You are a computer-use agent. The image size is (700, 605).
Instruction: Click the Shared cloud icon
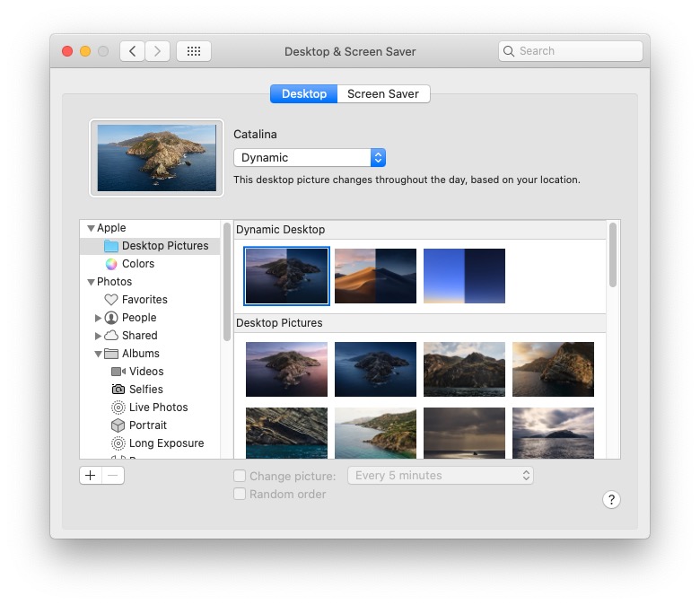111,336
